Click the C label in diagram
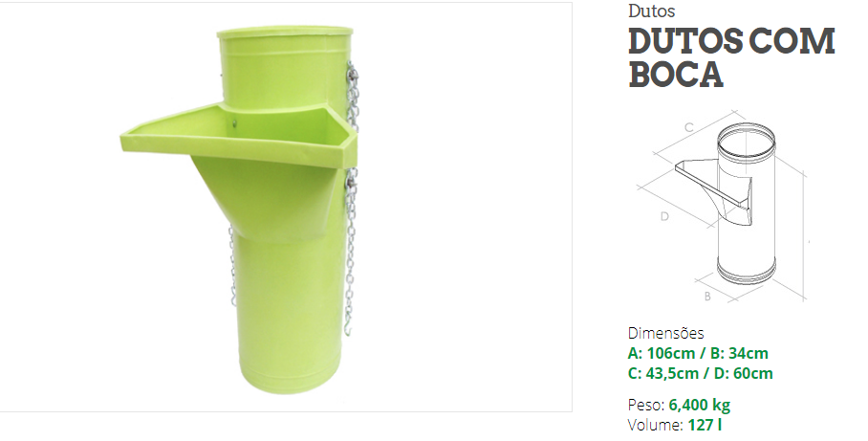 689,127
